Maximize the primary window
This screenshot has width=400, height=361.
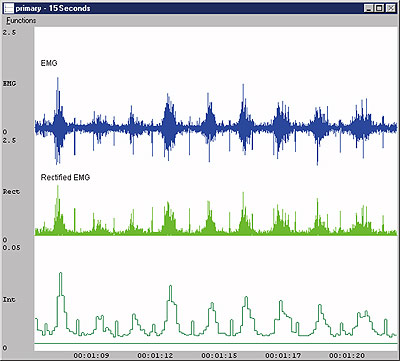[379, 8]
